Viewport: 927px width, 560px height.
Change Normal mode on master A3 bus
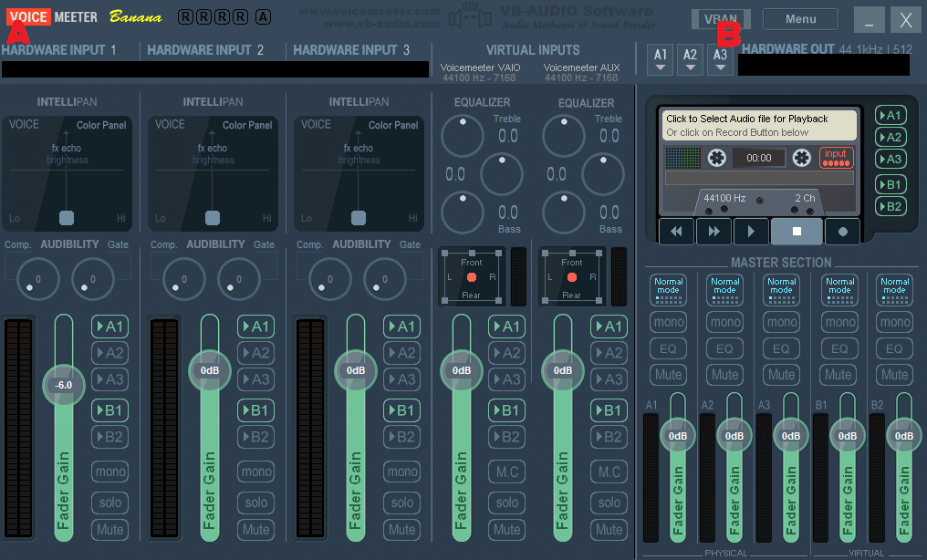point(782,289)
